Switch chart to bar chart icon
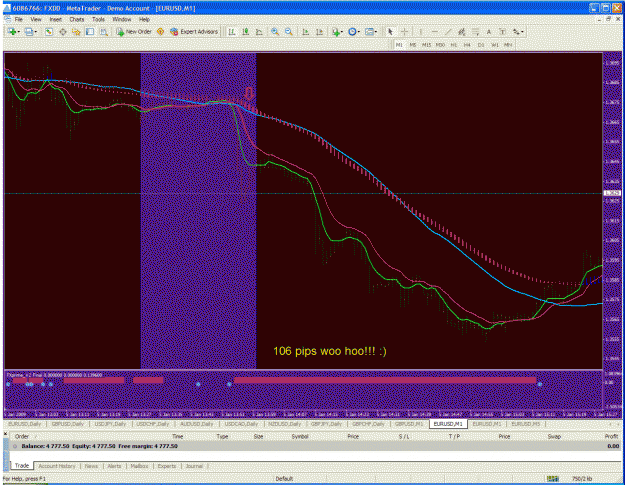The height and width of the screenshot is (485, 625). coord(232,32)
